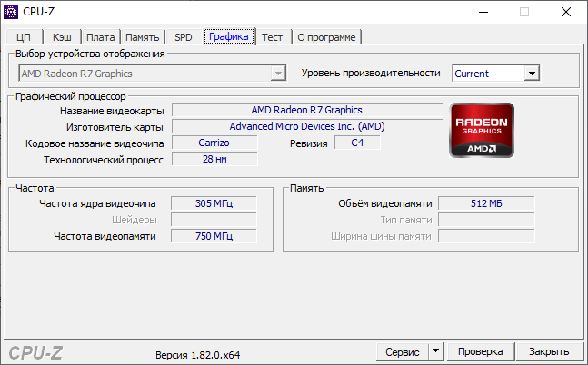Click the Уровень производительности label
Viewport: 588px width, 365px height.
coord(371,73)
